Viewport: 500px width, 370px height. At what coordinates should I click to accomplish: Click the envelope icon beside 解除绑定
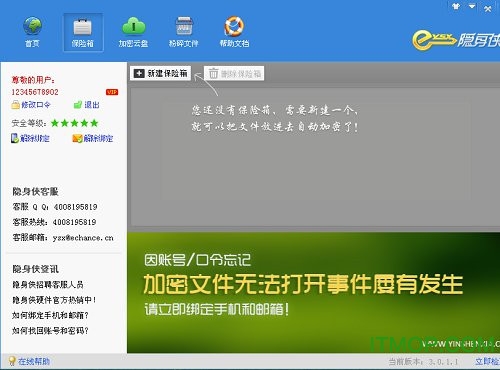[77, 138]
